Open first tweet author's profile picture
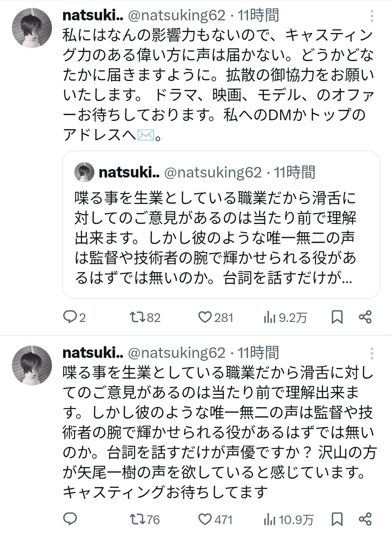Viewport: 392px width, 535px height. [x=32, y=28]
